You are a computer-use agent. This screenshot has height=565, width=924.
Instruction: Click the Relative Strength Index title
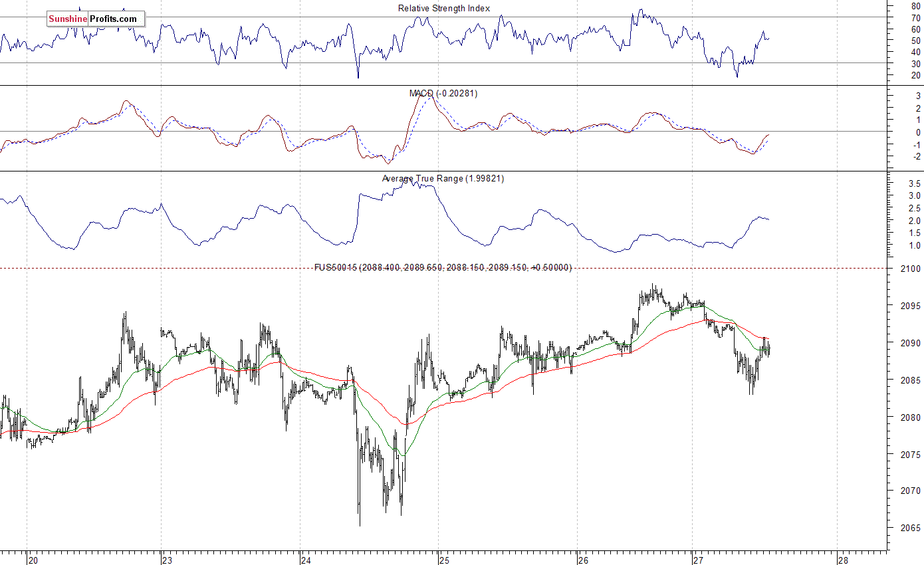point(444,8)
